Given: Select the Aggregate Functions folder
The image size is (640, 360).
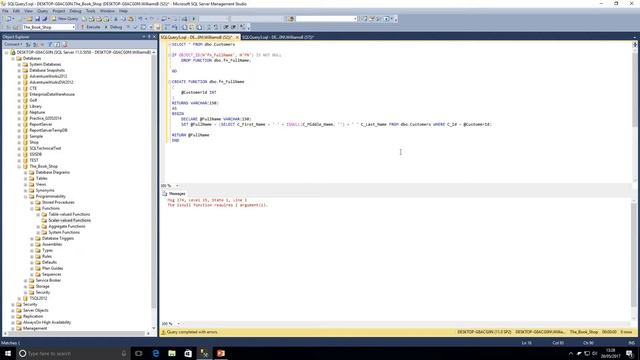Looking at the screenshot, I should coord(67,227).
